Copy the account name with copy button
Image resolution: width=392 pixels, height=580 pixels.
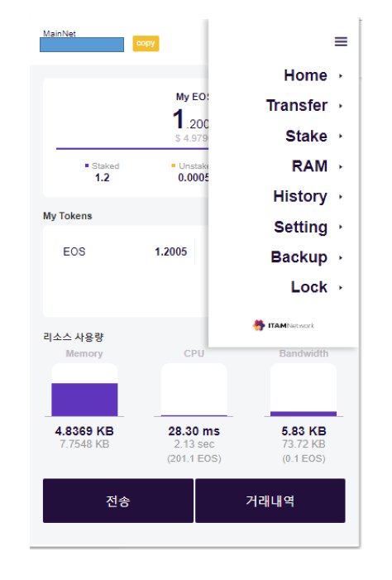(x=146, y=43)
